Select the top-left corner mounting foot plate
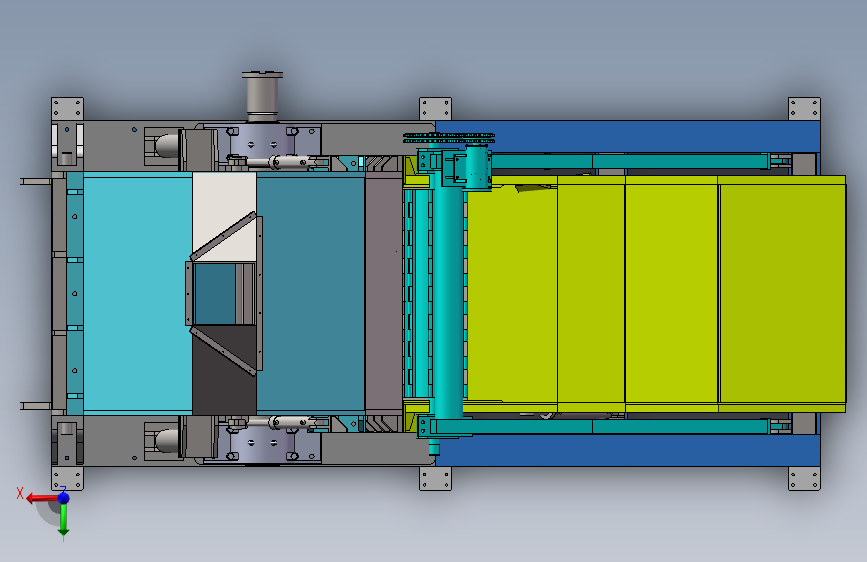The height and width of the screenshot is (562, 867). click(x=67, y=109)
